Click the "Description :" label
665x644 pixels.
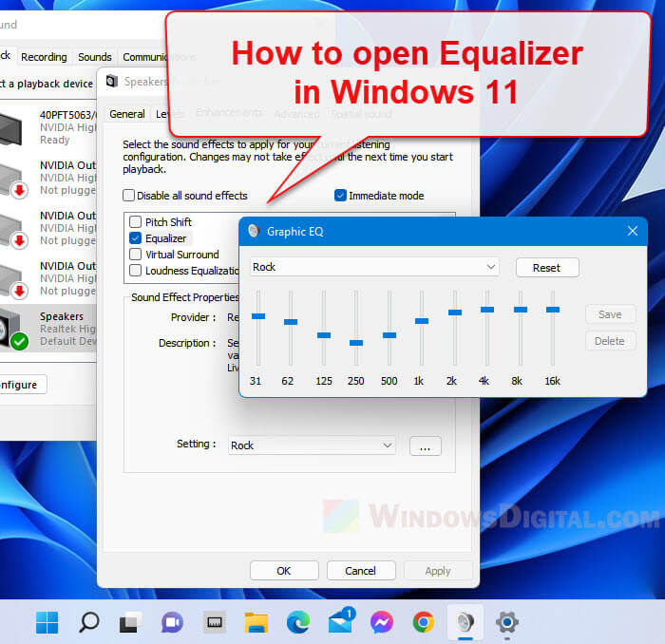coord(187,343)
